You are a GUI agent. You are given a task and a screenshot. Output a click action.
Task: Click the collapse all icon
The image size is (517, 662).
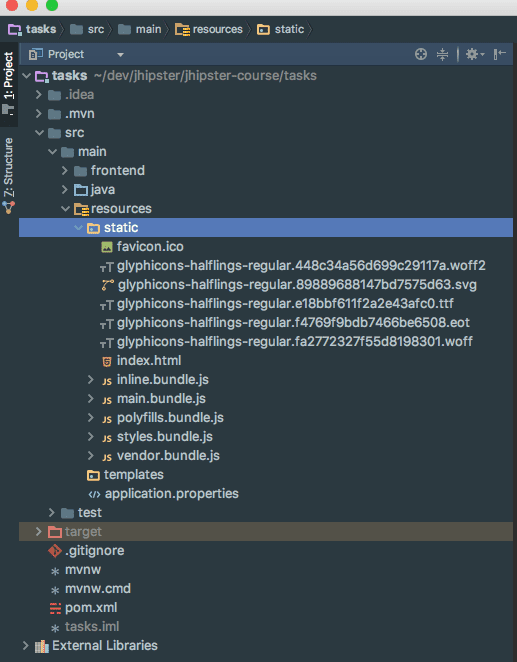tap(442, 54)
